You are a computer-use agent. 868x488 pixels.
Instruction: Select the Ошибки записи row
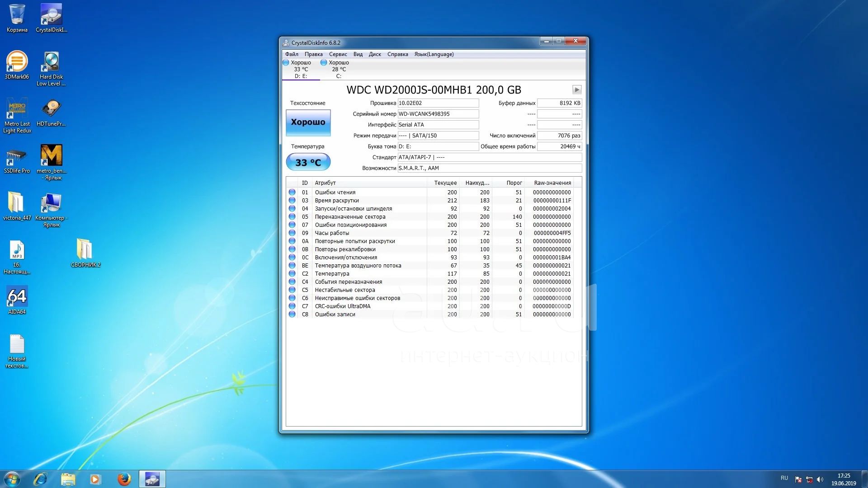pos(430,314)
